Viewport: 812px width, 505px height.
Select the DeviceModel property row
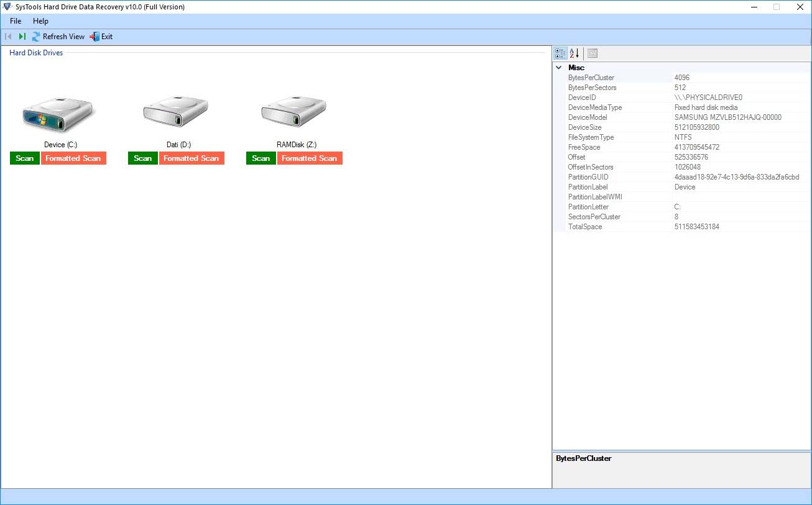point(682,117)
